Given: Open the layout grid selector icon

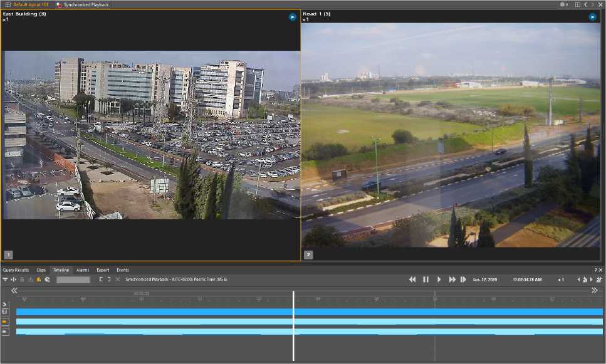Looking at the screenshot, I should (x=578, y=4).
